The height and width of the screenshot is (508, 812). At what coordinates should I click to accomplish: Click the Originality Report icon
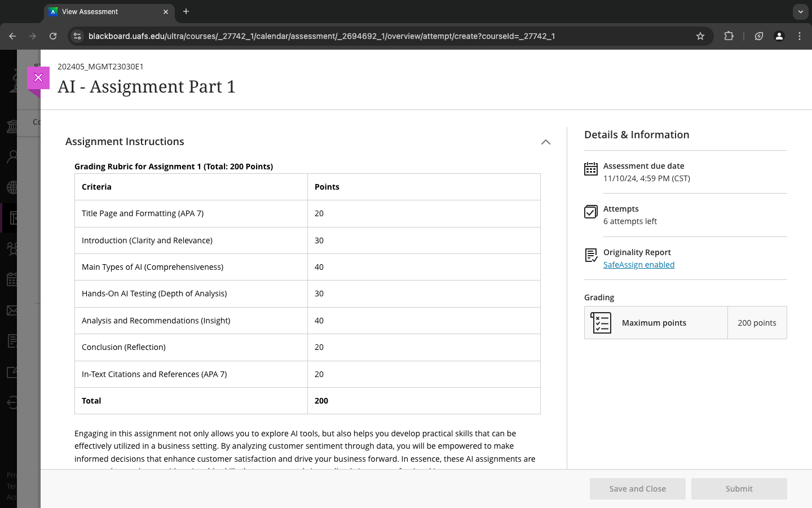pyautogui.click(x=591, y=255)
